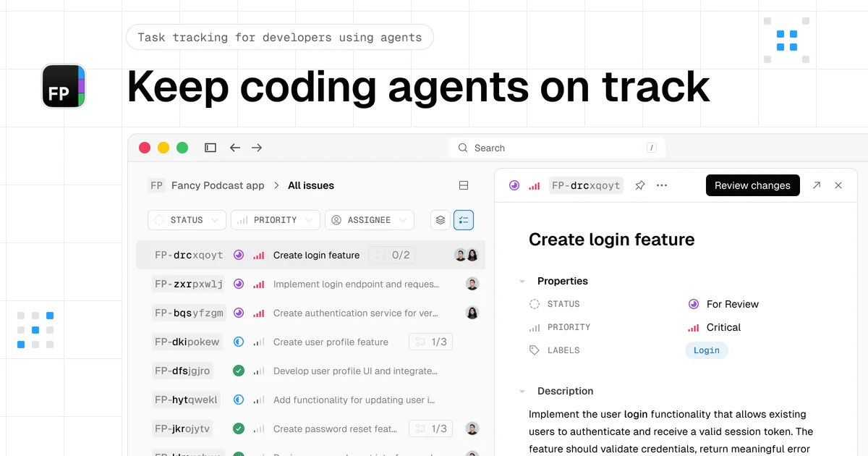Click done checkmark status of FP-dfsjgjro
868x456 pixels.
(x=239, y=371)
